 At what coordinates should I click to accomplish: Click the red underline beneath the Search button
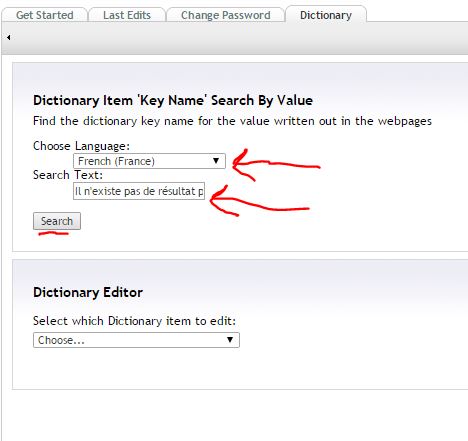(53, 234)
